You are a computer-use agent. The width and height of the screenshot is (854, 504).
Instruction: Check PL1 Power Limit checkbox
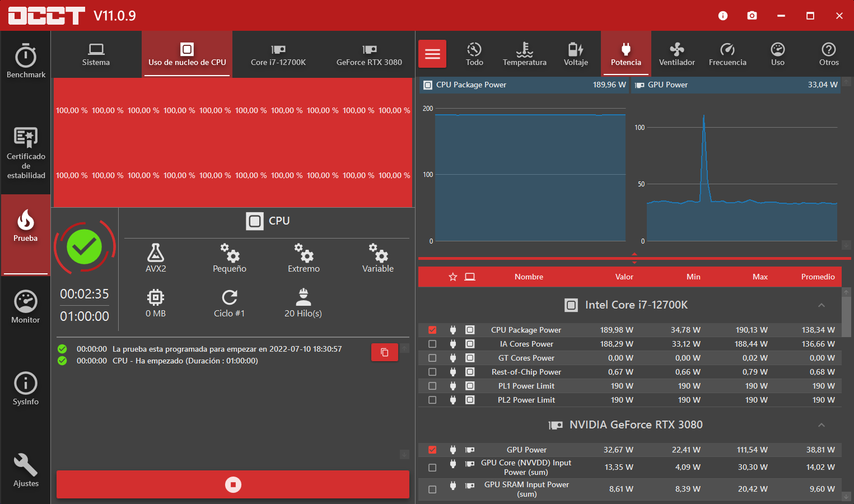432,386
